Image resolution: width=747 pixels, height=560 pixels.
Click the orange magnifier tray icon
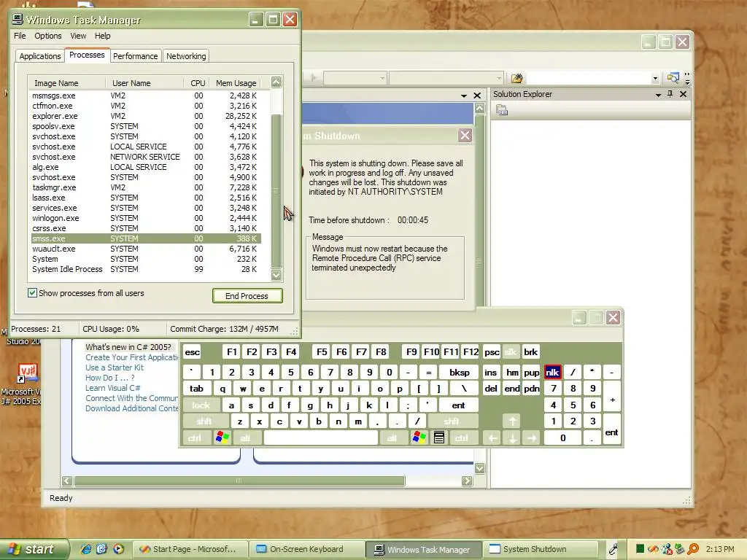[693, 549]
